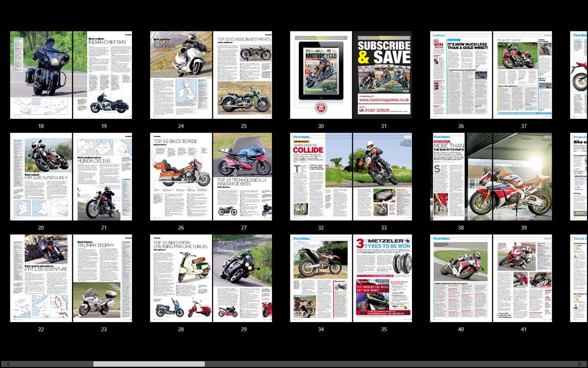Open the 'Best naked: KTM 1290 Super Duke R' thumbnail
This screenshot has height=368, width=588.
[x=41, y=177]
